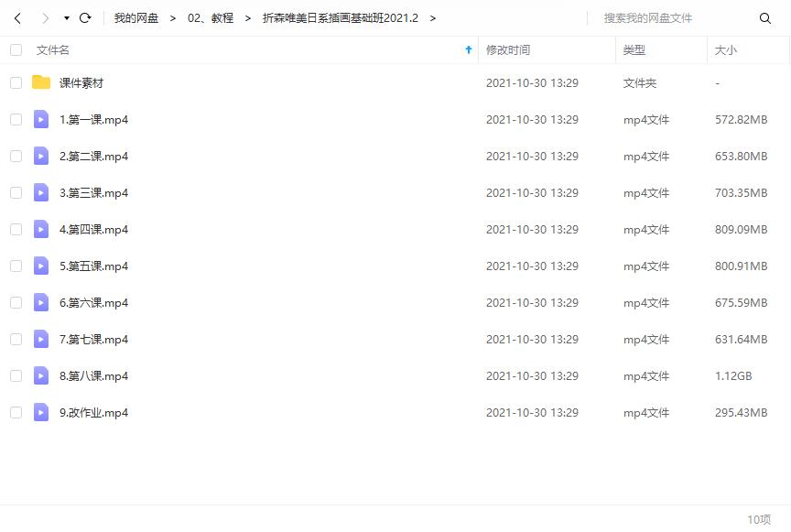
Task: Click the 文件夹 type cell
Action: click(640, 82)
